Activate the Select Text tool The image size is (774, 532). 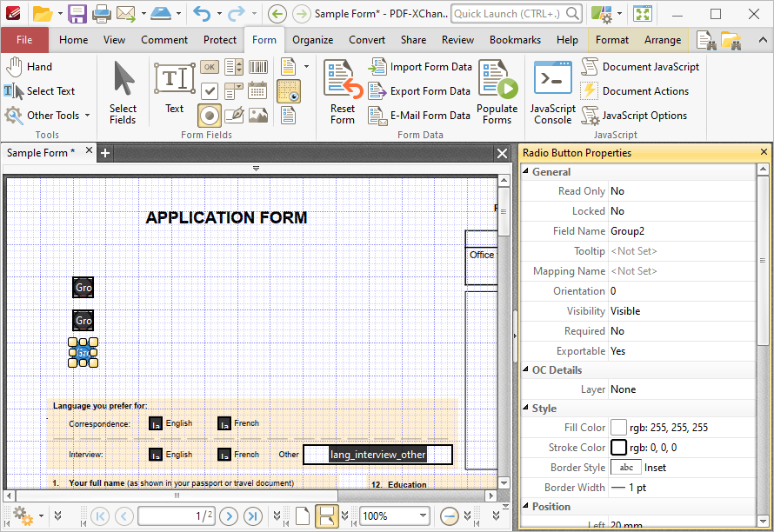click(x=39, y=90)
